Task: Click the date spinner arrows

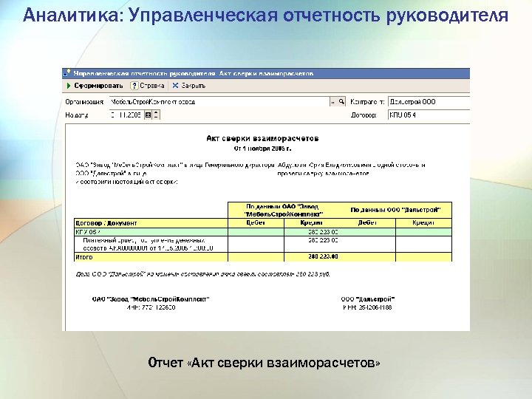Action: [156, 115]
